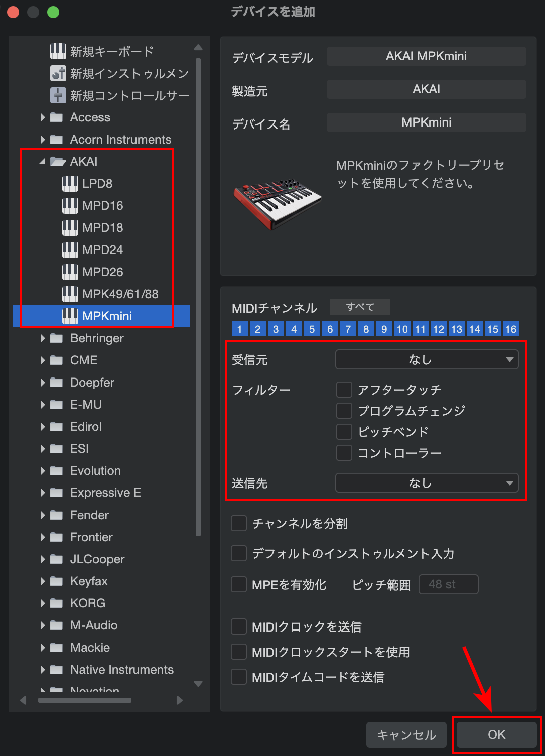
Task: Click the Doepfer folder icon
Action: (57, 383)
